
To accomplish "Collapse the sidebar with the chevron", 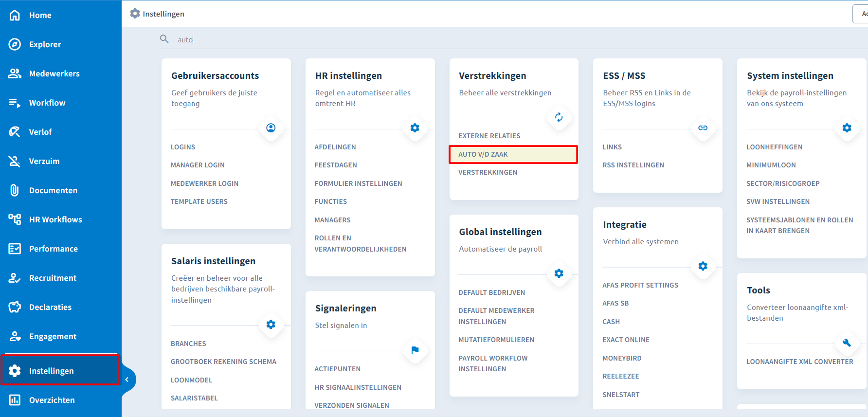I will coord(127,380).
